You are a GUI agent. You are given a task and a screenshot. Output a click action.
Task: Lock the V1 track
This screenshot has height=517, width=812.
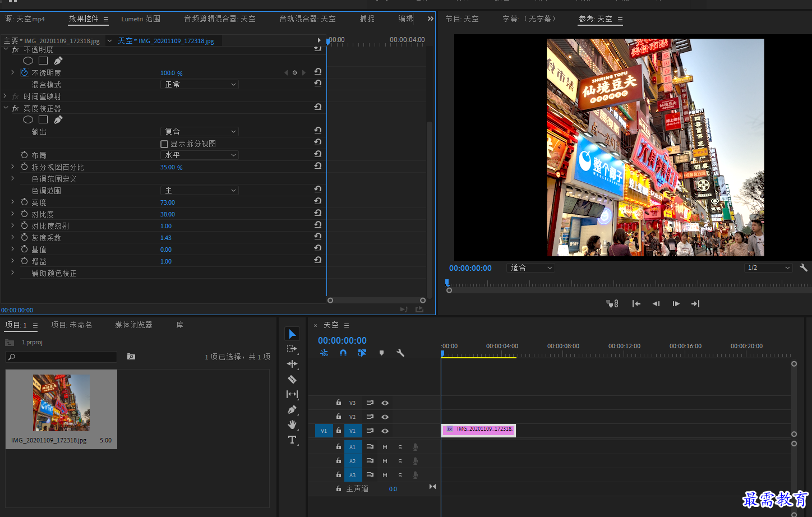(x=339, y=431)
